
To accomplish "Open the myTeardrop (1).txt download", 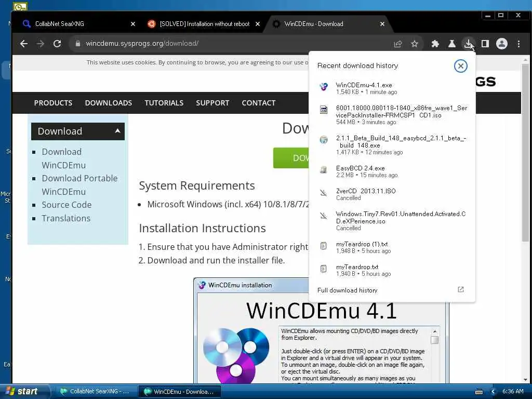I will (x=392, y=247).
